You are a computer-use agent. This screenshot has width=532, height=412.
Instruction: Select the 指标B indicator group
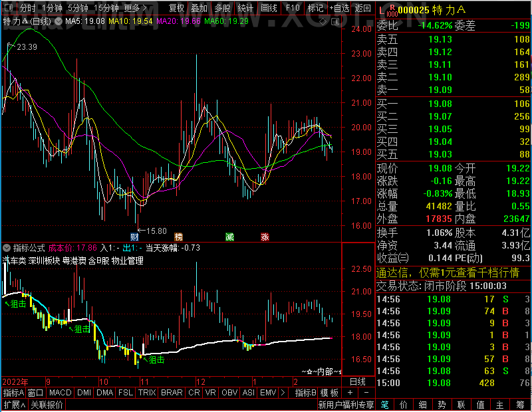pyautogui.click(x=306, y=393)
